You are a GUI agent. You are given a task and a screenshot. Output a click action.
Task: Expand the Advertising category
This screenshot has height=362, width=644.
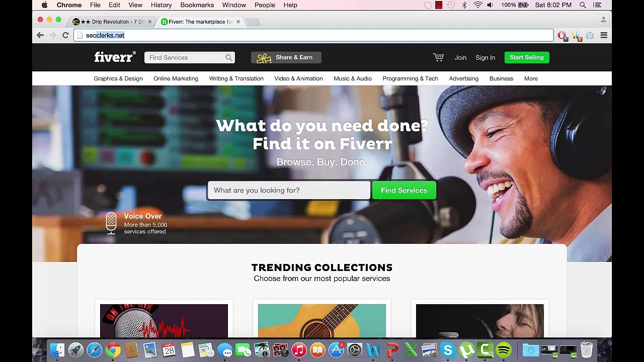[464, 78]
